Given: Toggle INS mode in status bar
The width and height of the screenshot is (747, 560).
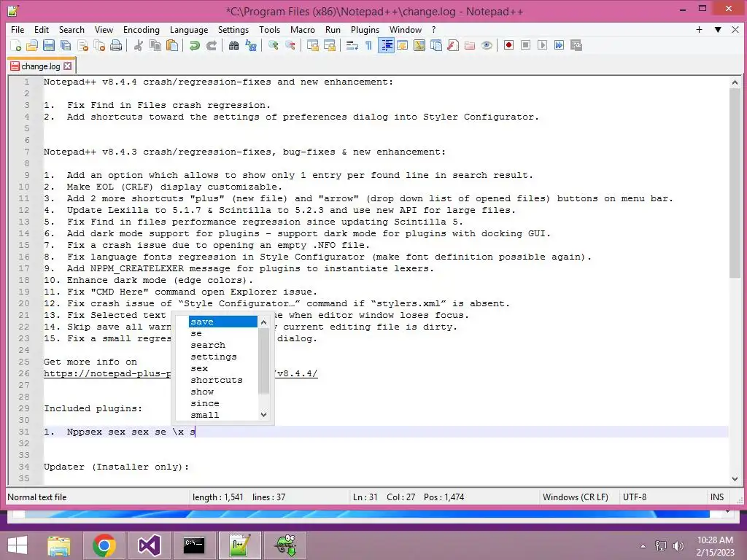Looking at the screenshot, I should (x=717, y=497).
